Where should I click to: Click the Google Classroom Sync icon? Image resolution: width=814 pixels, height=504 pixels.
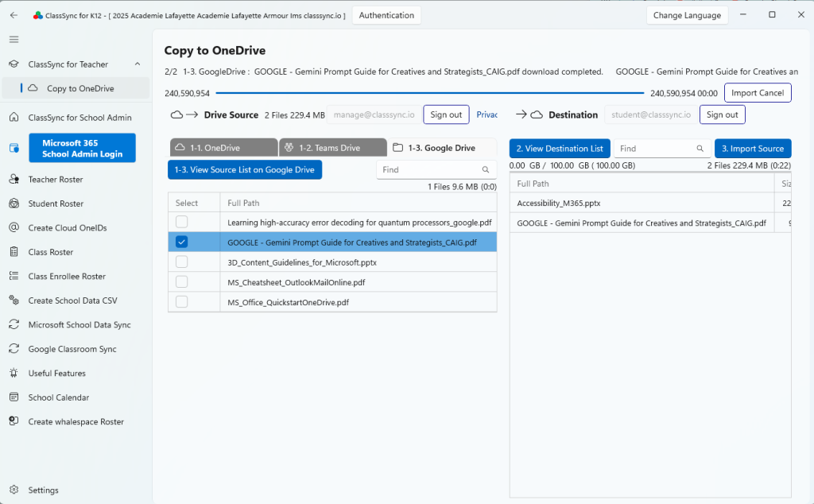[x=14, y=349]
